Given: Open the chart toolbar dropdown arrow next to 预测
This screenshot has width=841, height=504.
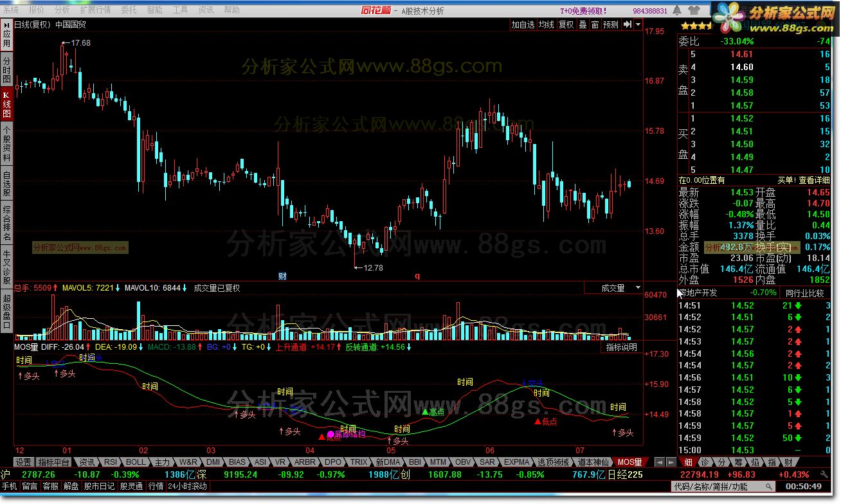Looking at the screenshot, I should [638, 24].
